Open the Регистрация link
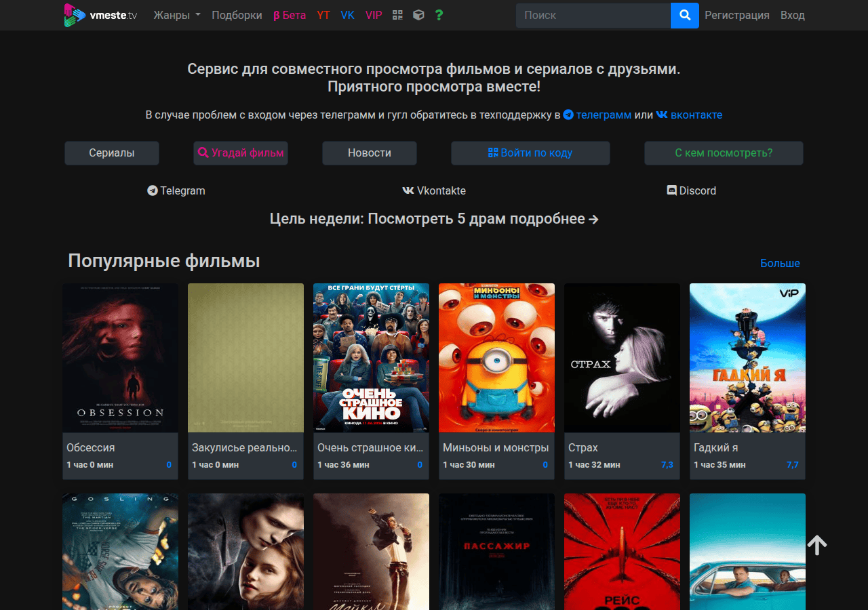The height and width of the screenshot is (610, 868). coord(737,15)
